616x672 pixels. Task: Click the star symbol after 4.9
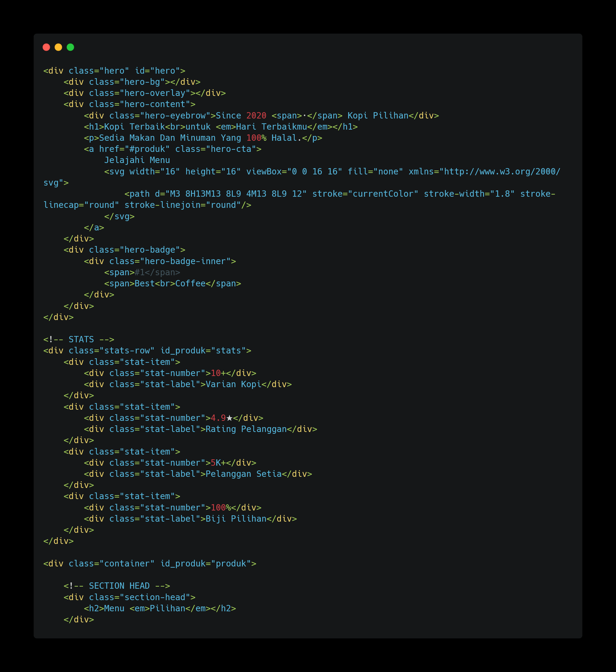[229, 418]
